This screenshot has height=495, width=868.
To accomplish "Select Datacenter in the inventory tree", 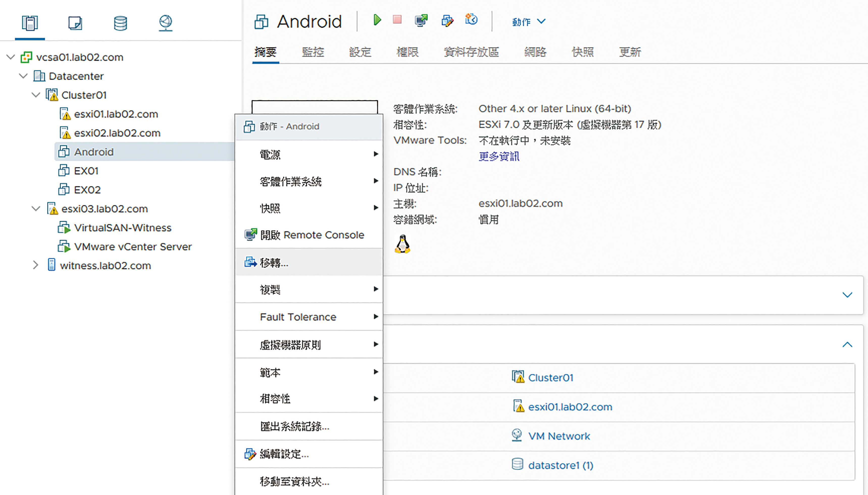I will point(76,76).
